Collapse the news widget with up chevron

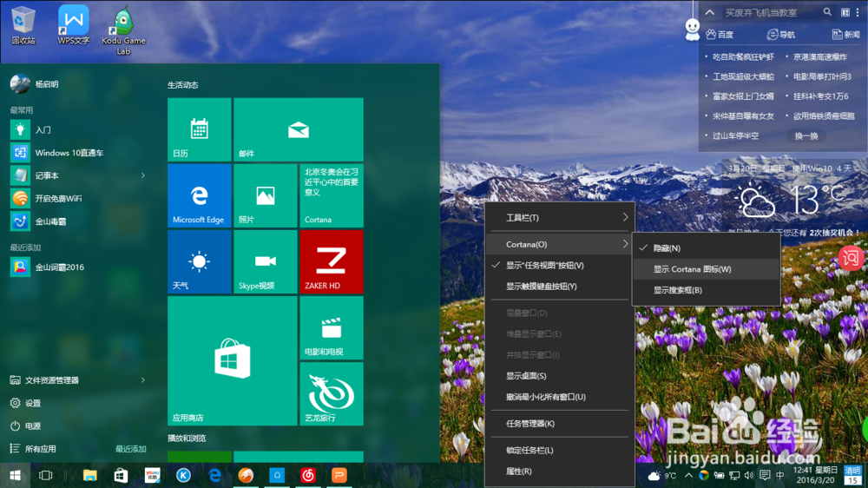coord(710,12)
